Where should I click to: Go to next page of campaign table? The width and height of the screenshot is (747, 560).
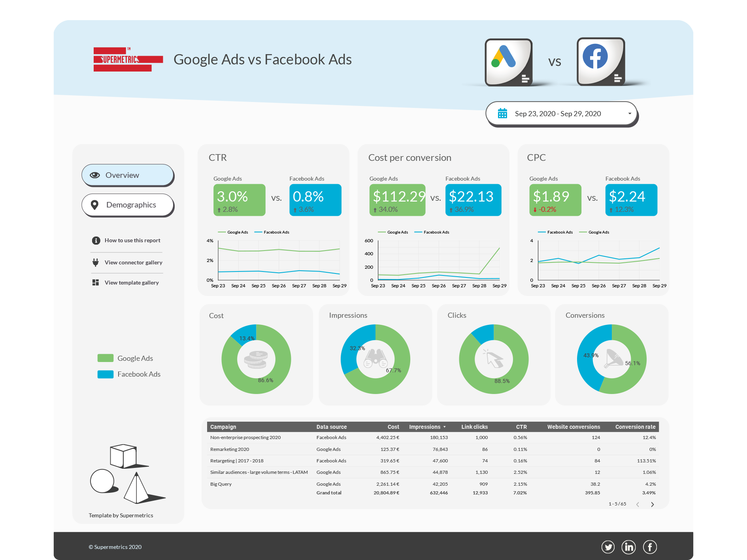(x=652, y=504)
